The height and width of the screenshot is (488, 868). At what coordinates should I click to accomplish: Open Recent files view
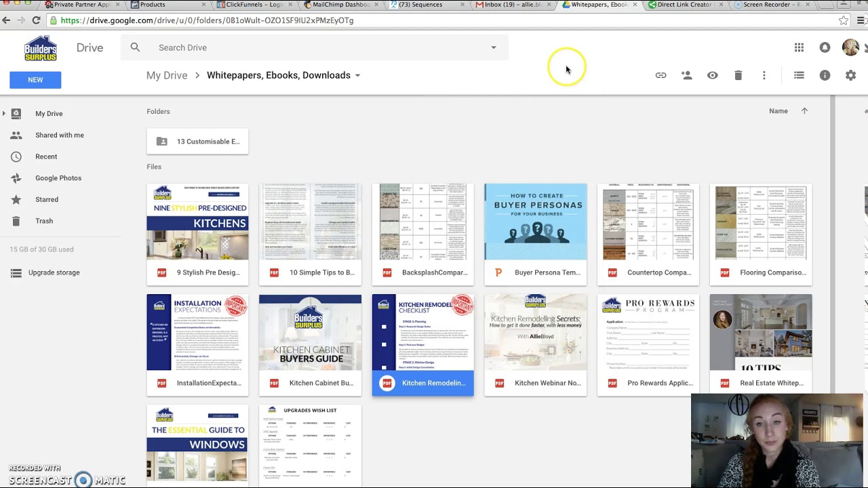click(46, 157)
